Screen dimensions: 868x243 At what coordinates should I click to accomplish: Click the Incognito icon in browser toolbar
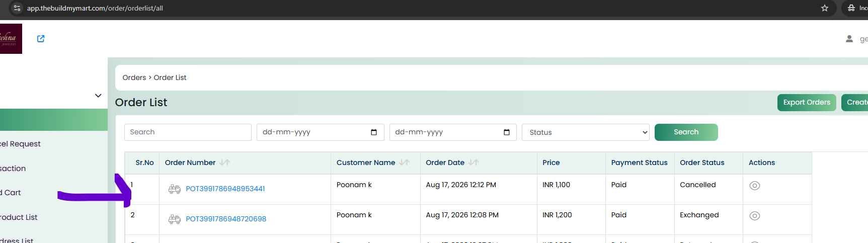pyautogui.click(x=851, y=8)
